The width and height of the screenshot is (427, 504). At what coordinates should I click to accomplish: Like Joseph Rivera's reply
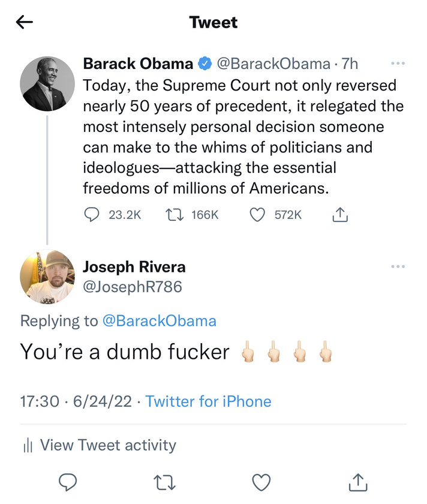(261, 482)
